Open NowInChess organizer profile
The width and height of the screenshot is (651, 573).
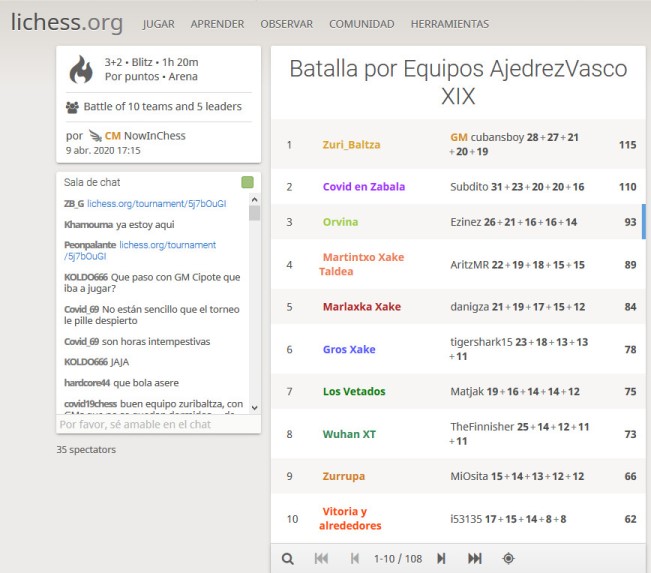point(154,135)
